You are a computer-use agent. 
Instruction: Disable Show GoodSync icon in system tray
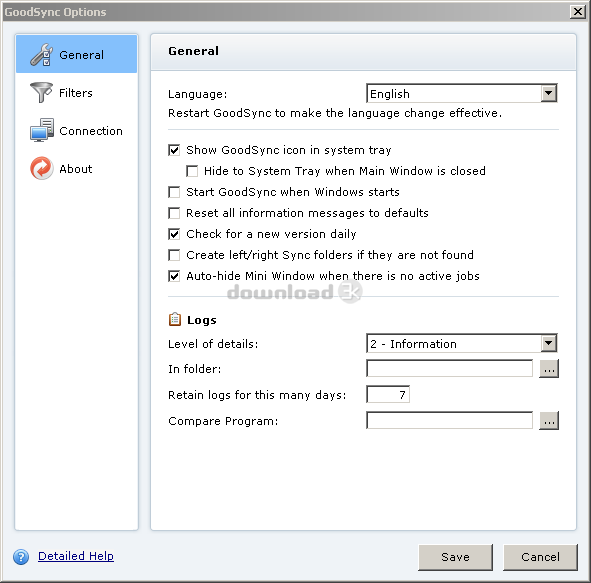[x=174, y=150]
